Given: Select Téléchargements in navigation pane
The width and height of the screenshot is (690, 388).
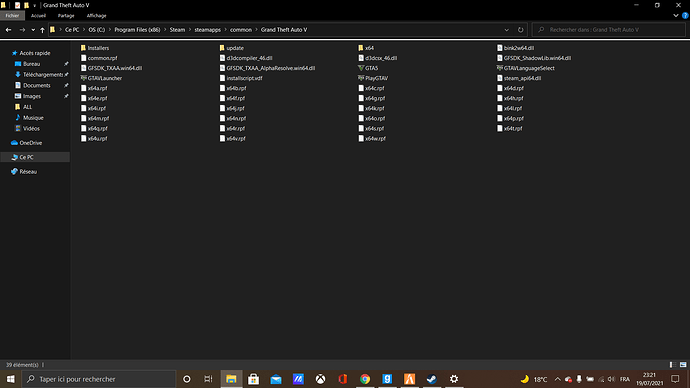Looking at the screenshot, I should (x=43, y=75).
